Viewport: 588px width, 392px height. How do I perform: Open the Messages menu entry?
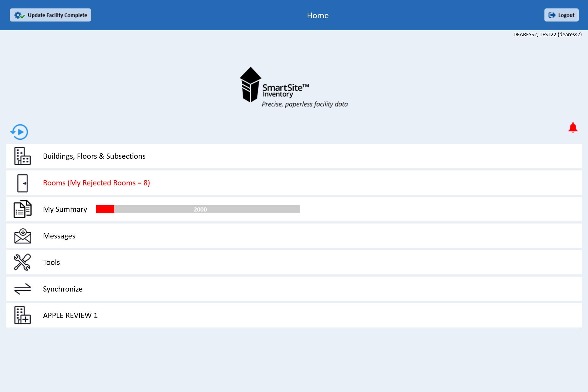(x=59, y=236)
